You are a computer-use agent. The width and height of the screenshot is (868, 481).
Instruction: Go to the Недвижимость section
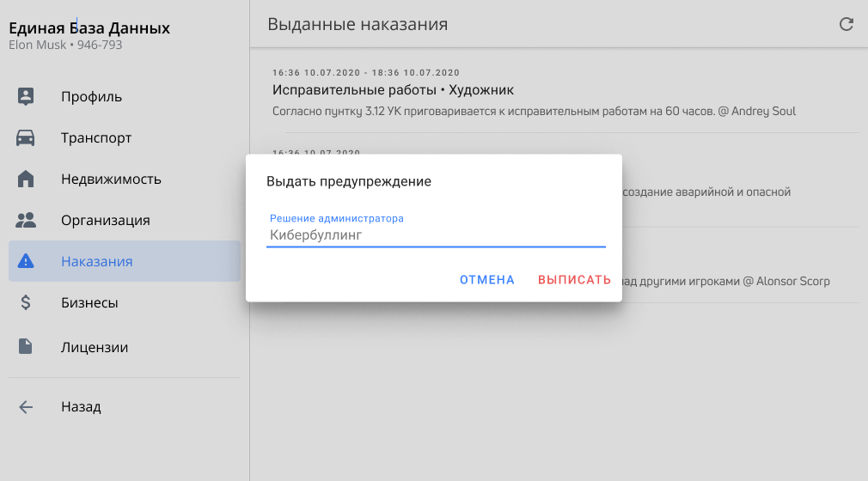tap(111, 179)
